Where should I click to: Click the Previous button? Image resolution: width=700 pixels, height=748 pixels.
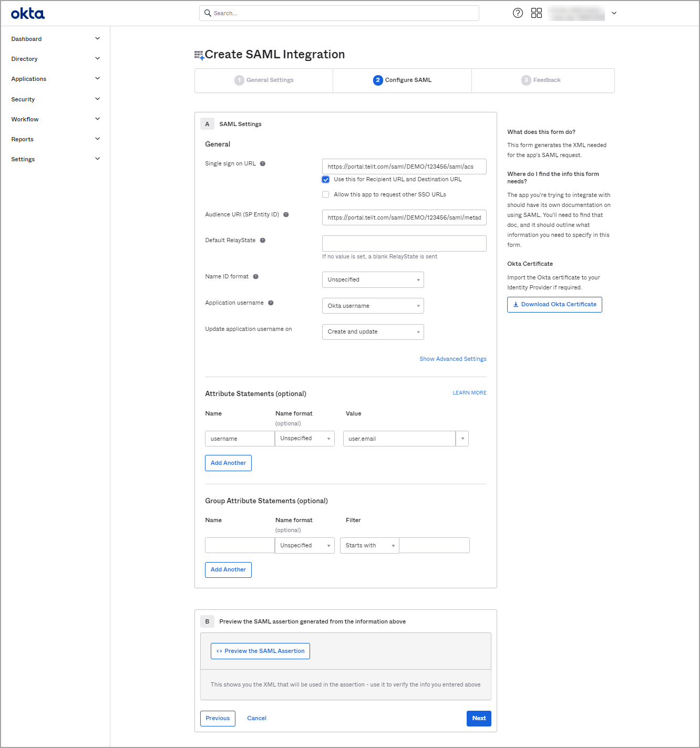218,719
